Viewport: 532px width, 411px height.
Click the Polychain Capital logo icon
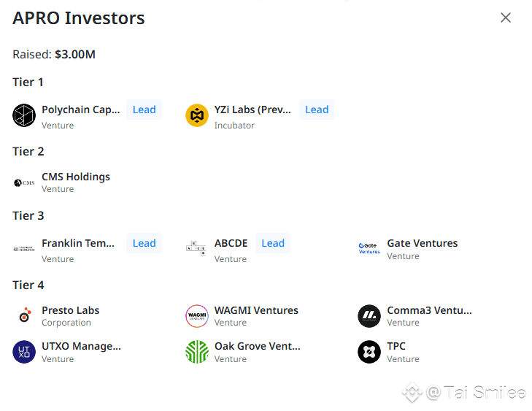click(x=24, y=115)
